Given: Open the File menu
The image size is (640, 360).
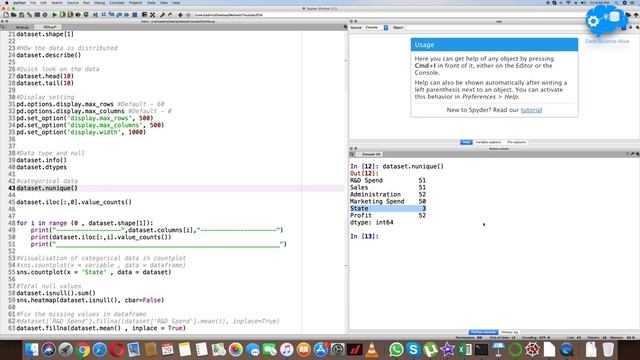Looking at the screenshot, I should (x=33, y=2).
